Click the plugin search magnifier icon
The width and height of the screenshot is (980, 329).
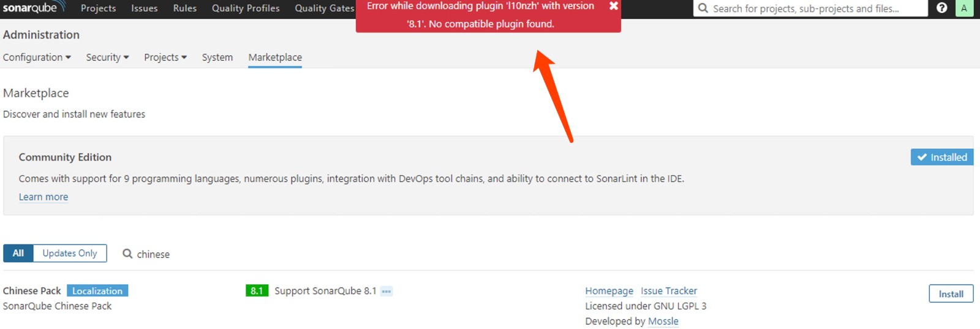click(x=127, y=254)
